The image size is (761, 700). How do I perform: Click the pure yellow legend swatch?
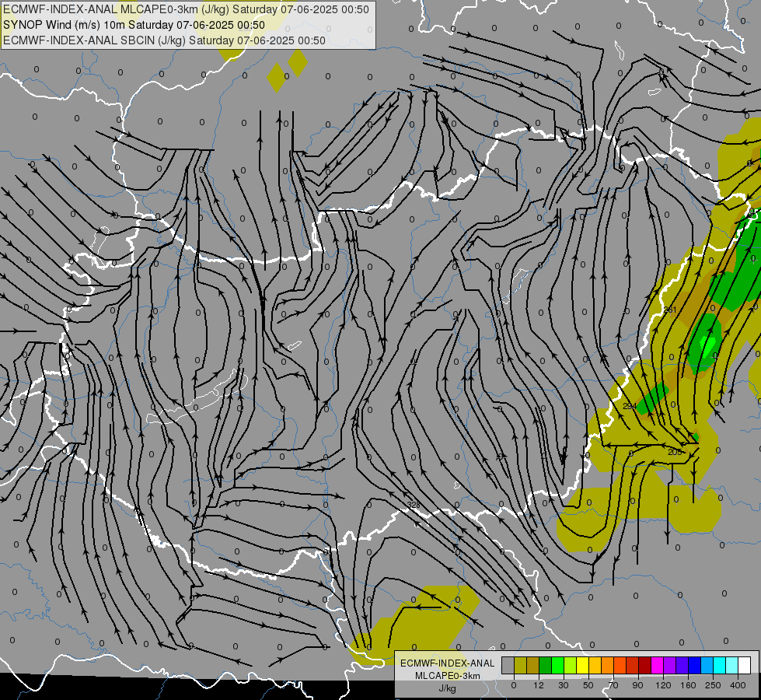click(583, 665)
